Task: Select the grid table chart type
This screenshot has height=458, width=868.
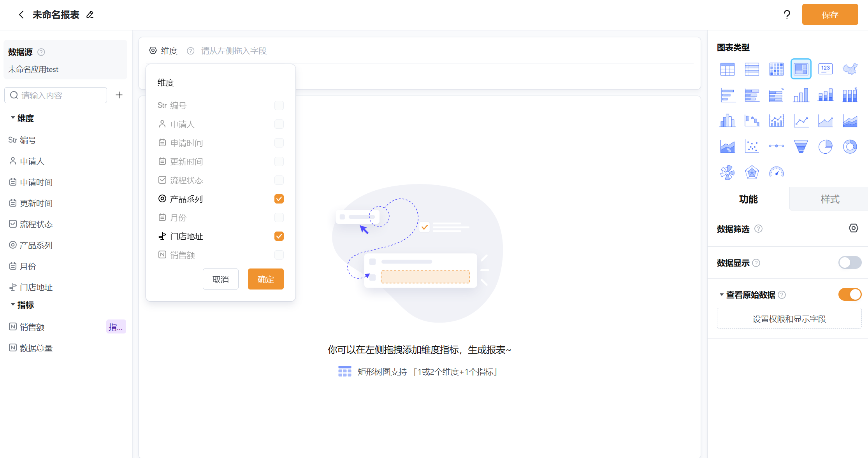Action: [727, 69]
